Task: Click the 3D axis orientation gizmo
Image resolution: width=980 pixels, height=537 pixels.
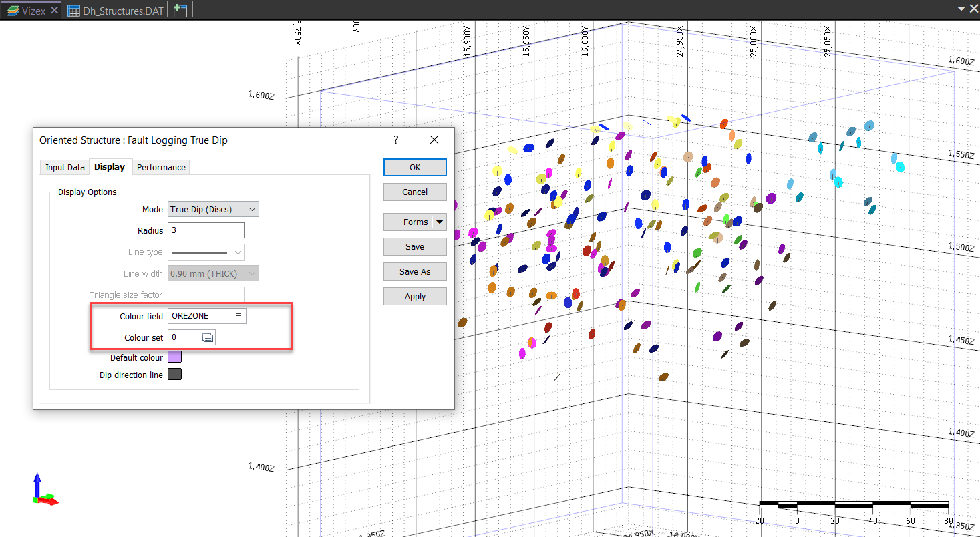Action: tap(43, 491)
